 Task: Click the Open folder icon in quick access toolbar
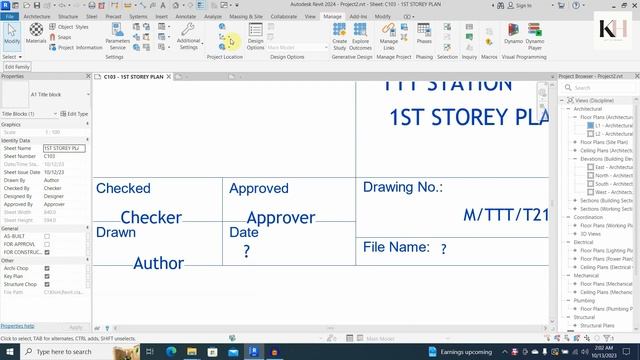(x=27, y=5)
